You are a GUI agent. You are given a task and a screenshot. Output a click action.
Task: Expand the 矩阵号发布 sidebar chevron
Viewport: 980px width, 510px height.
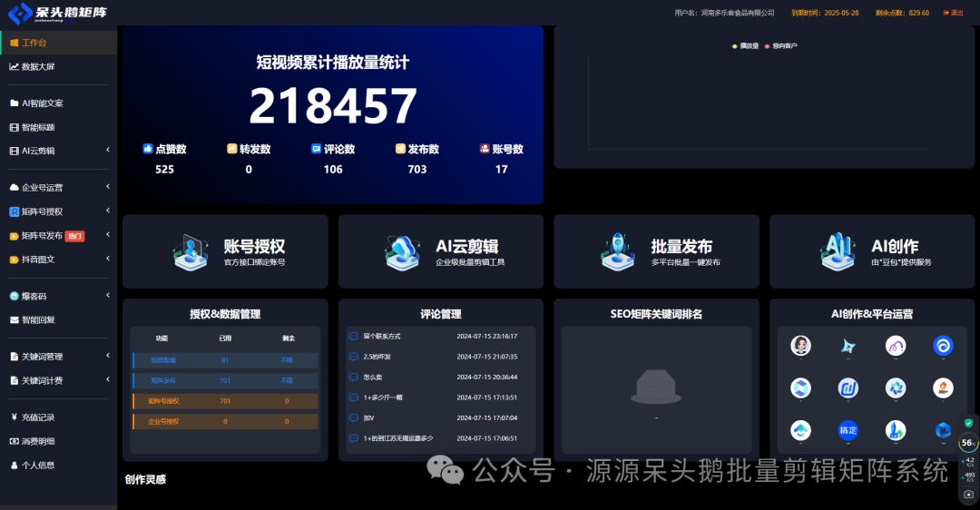[x=107, y=234]
